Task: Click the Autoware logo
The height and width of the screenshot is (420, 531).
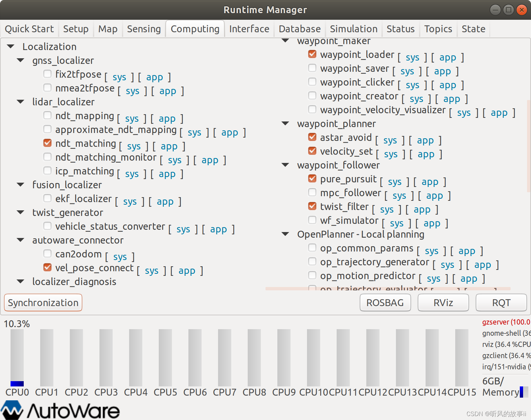Action: click(x=59, y=410)
